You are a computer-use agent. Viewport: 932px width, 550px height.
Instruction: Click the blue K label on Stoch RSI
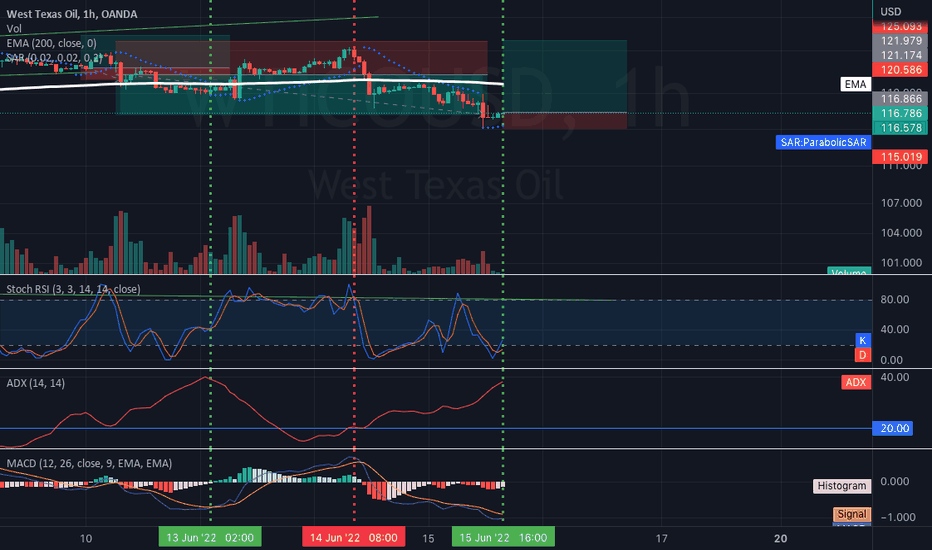(x=862, y=340)
